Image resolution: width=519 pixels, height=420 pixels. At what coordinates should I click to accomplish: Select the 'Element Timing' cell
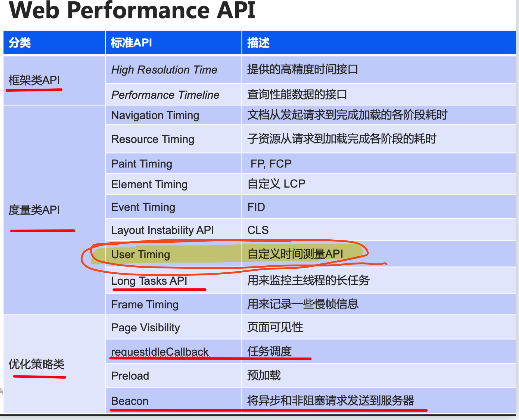click(174, 184)
